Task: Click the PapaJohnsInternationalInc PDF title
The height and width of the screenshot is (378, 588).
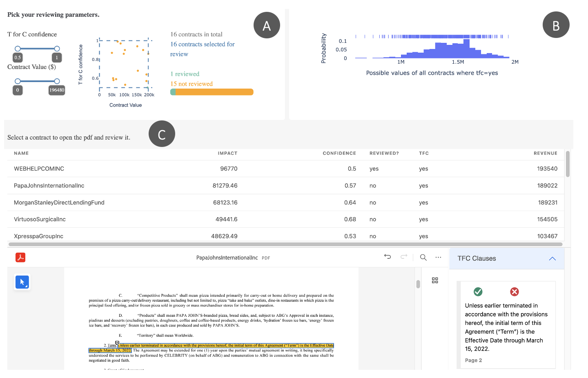Action: tap(227, 258)
